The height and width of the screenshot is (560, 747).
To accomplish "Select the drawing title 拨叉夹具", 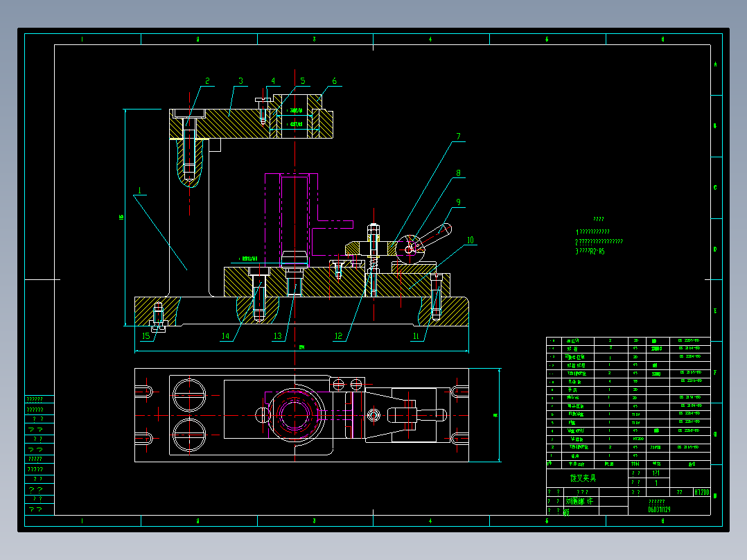I will click(x=583, y=478).
